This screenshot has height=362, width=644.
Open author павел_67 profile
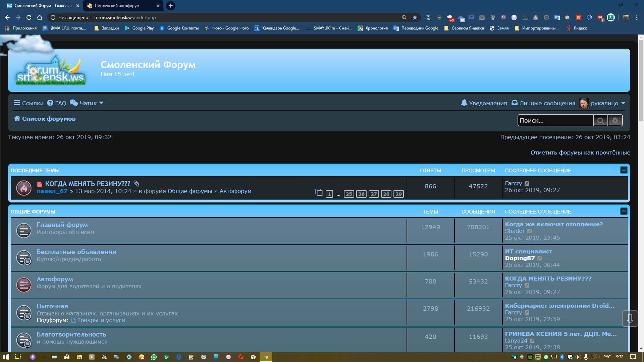click(52, 191)
